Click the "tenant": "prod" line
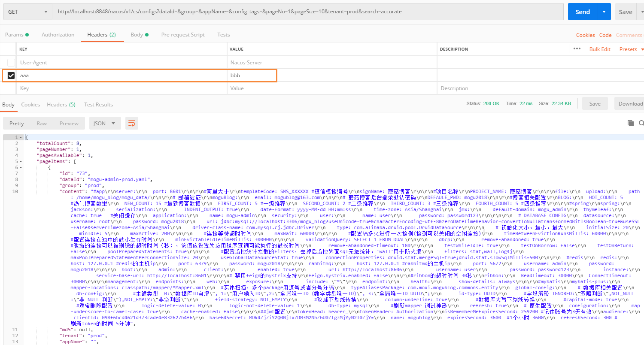The image size is (644, 345). pos(82,336)
